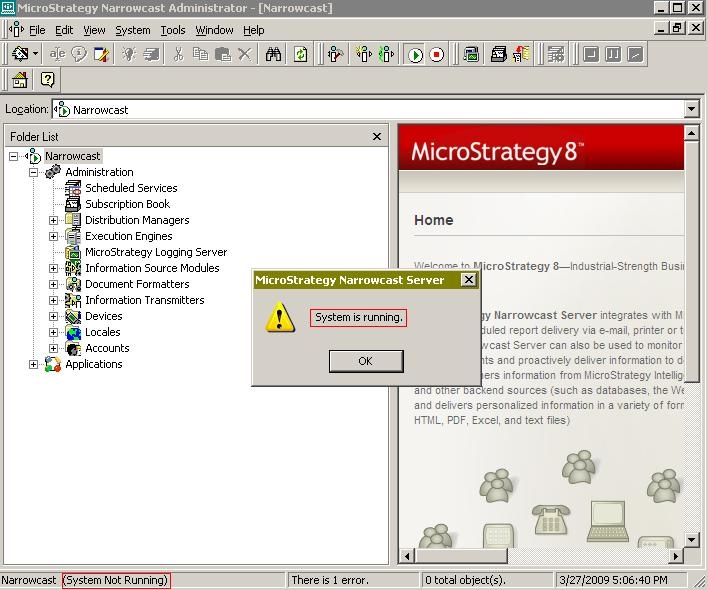
Task: Click the Devices folder icon
Action: pos(73,316)
